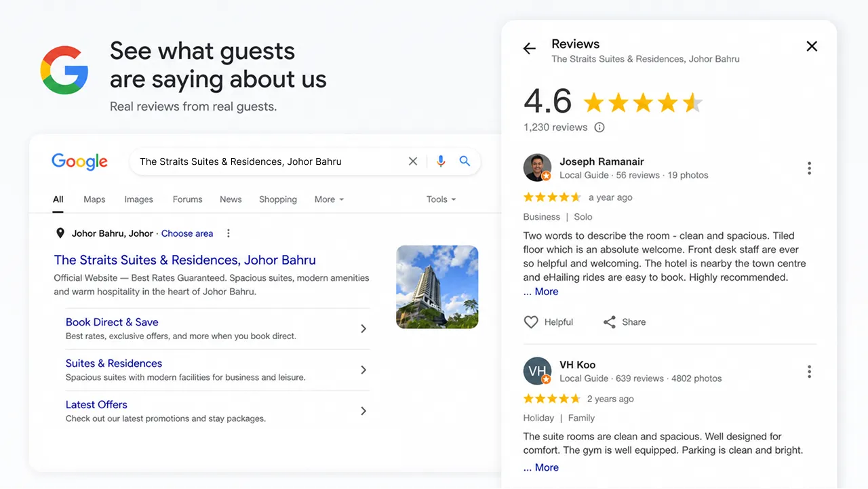
Task: Click the stars on Joseph Ramanair's review
Action: point(553,197)
